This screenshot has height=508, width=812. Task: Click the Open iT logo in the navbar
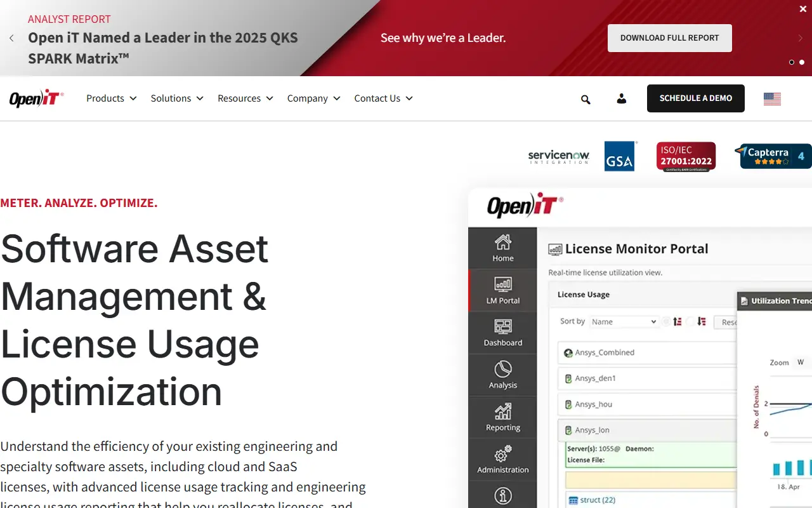pyautogui.click(x=36, y=98)
